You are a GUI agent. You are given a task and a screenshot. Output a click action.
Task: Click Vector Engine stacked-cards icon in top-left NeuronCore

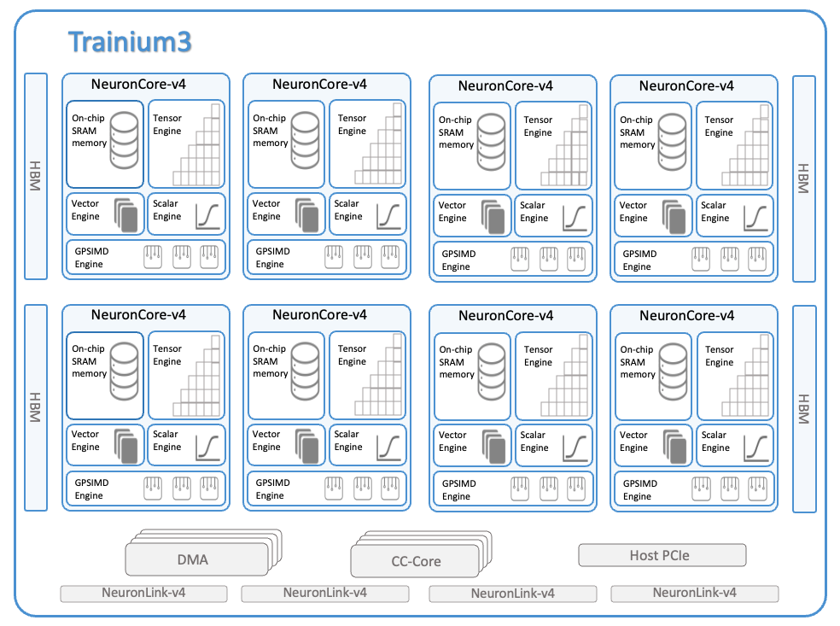click(126, 215)
